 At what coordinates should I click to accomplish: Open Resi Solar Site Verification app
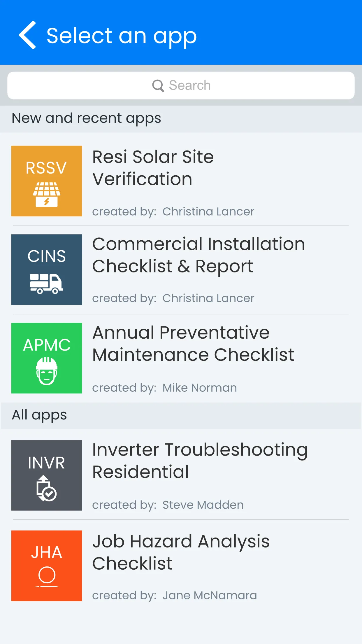tap(153, 168)
